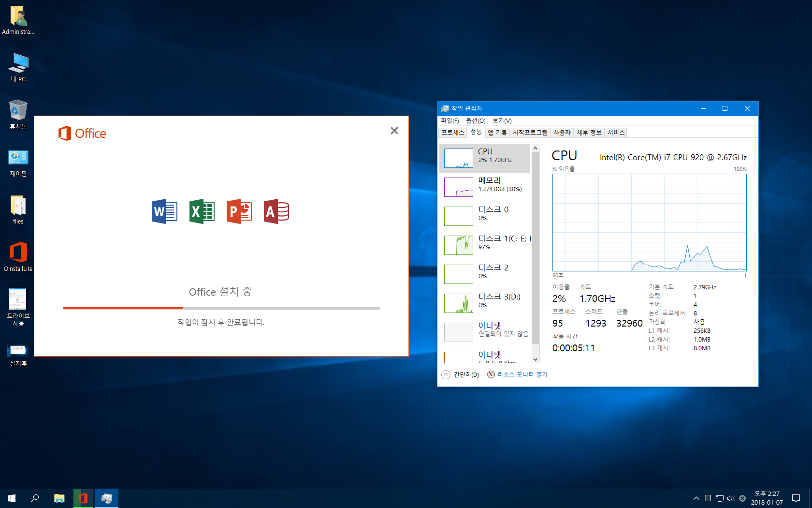The height and width of the screenshot is (508, 812).
Task: Select the disconnected 이더넷 item
Action: [x=485, y=332]
